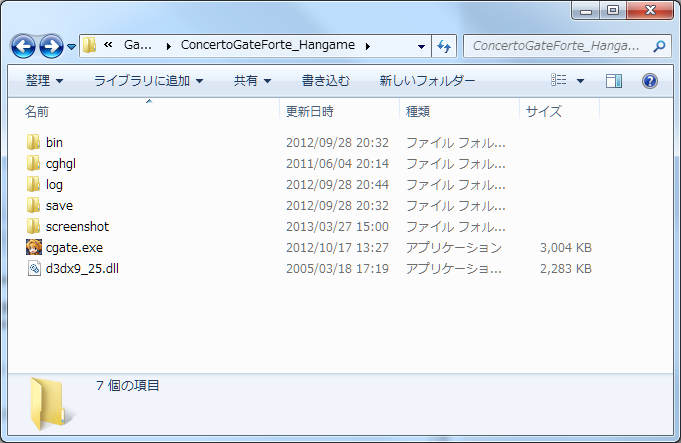681x443 pixels.
Task: Click the date 2013/03/27 15:00
Action: point(337,227)
